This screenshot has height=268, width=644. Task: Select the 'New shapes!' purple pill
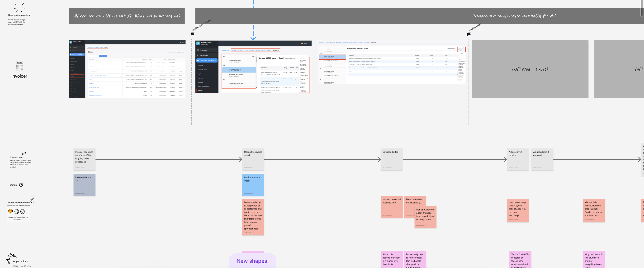pos(252,261)
